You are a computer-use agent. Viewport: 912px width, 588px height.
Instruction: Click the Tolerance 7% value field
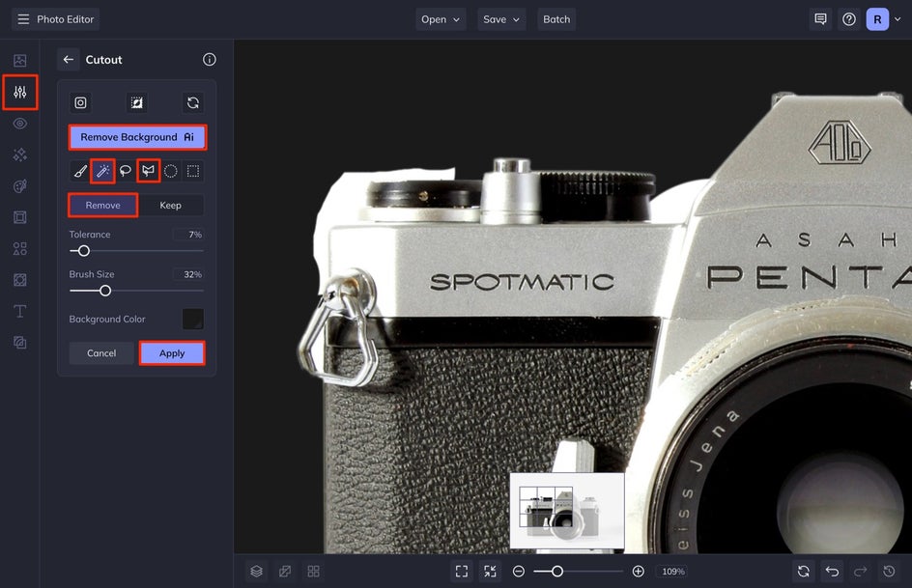(x=188, y=235)
